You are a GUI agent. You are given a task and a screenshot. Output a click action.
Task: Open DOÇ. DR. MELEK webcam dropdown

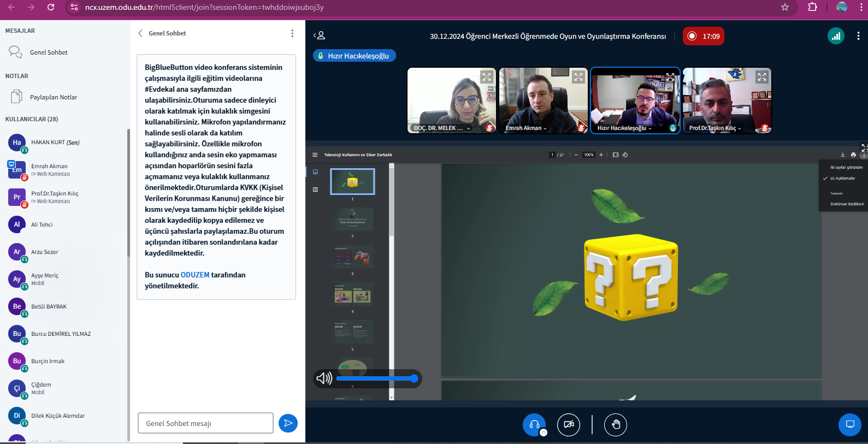pos(442,128)
